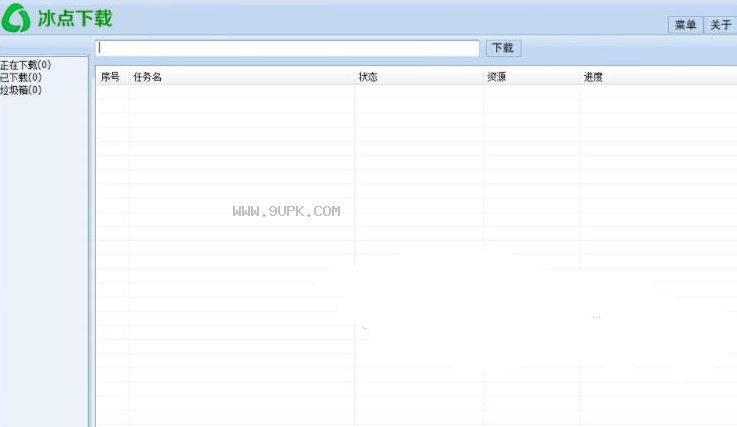The image size is (737, 427).
Task: Click the 下载 download button
Action: (x=503, y=48)
